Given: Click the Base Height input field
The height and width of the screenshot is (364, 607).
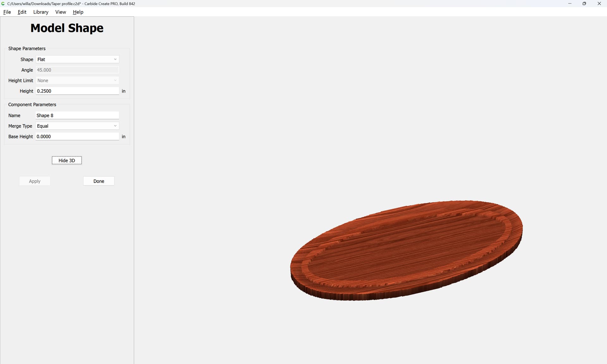Looking at the screenshot, I should coord(77,136).
